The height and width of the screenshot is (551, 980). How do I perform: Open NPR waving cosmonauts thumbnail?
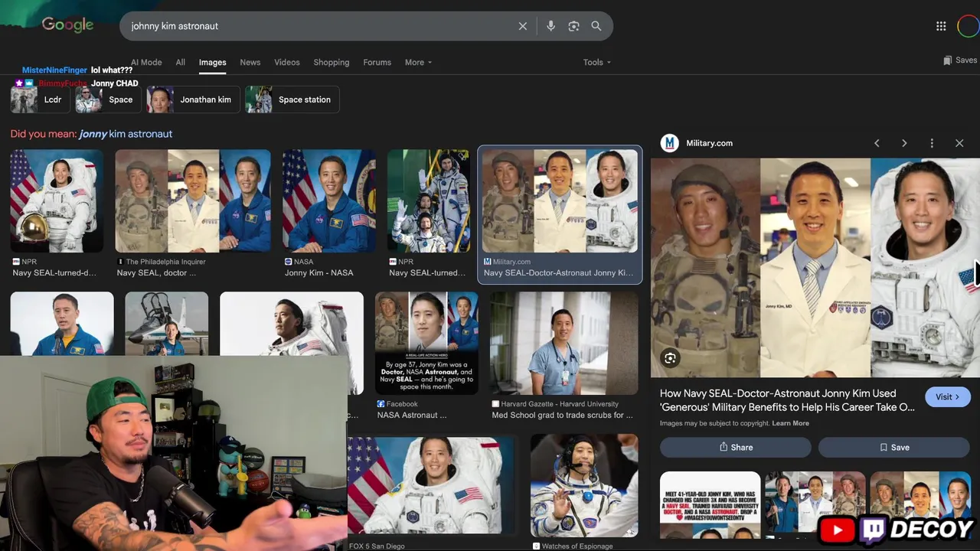pos(428,201)
